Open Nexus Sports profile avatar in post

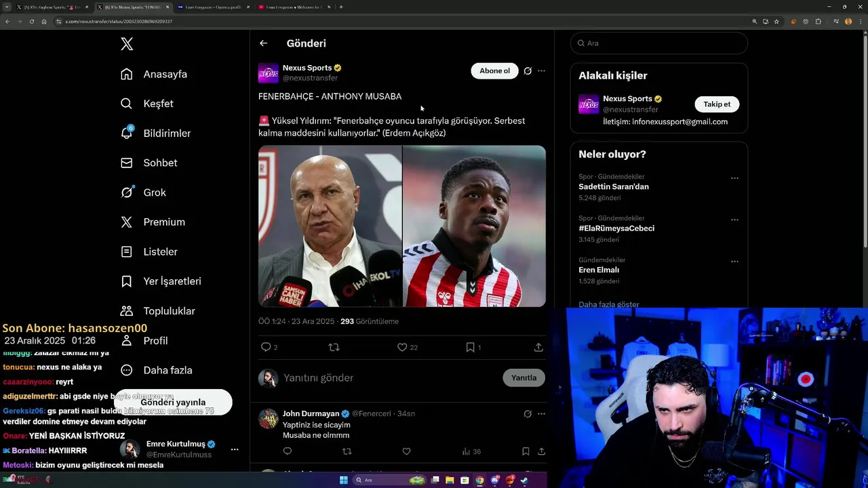click(x=269, y=73)
